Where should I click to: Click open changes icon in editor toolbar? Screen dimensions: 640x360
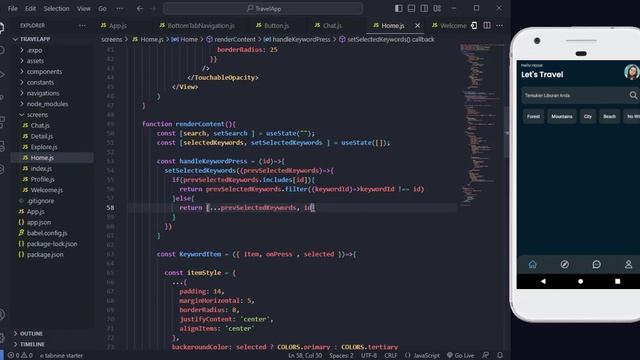coord(474,25)
